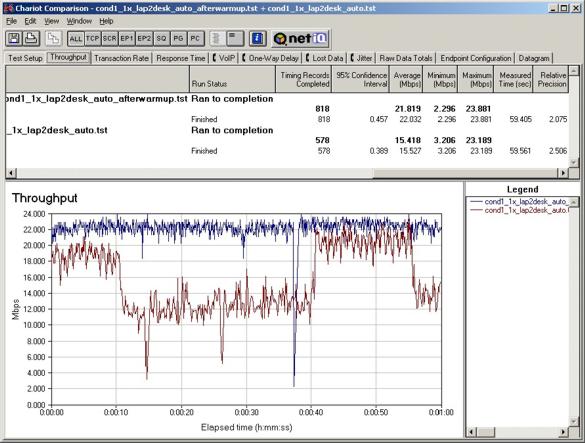This screenshot has height=443, width=585.
Task: Select the SQ filter button
Action: pos(161,38)
